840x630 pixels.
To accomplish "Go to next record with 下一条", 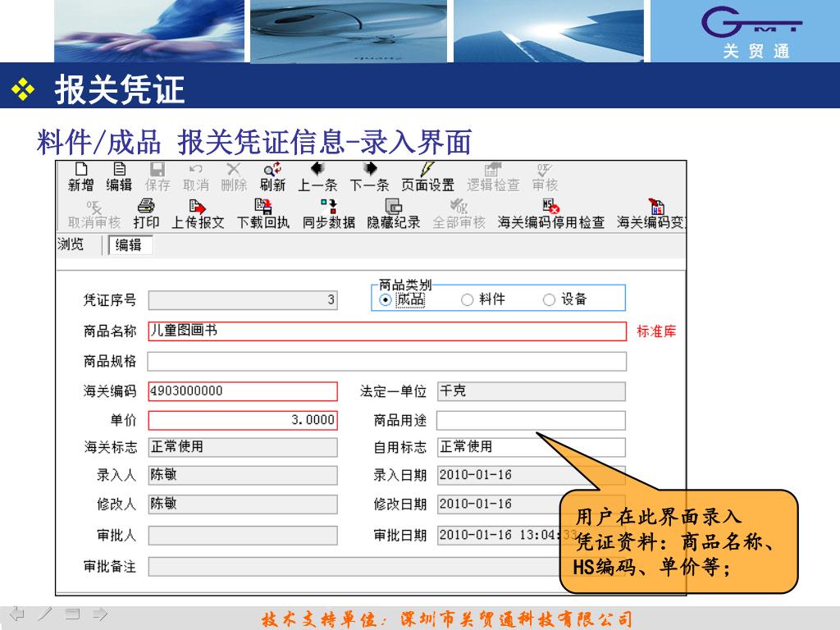I will click(x=369, y=177).
